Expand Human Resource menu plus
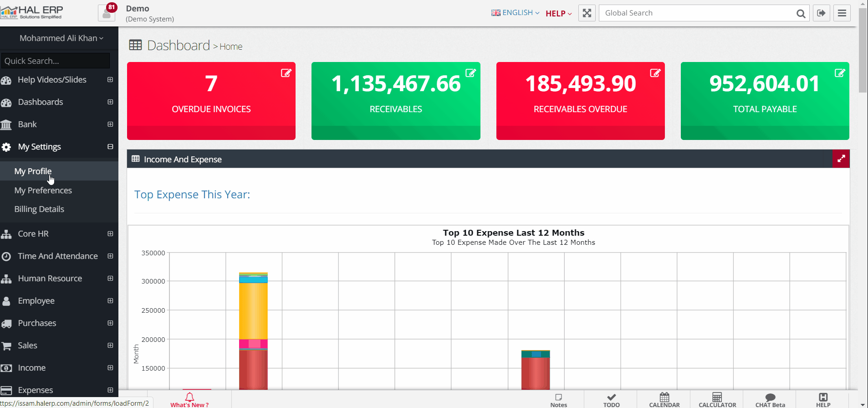This screenshot has width=868, height=408. (110, 279)
